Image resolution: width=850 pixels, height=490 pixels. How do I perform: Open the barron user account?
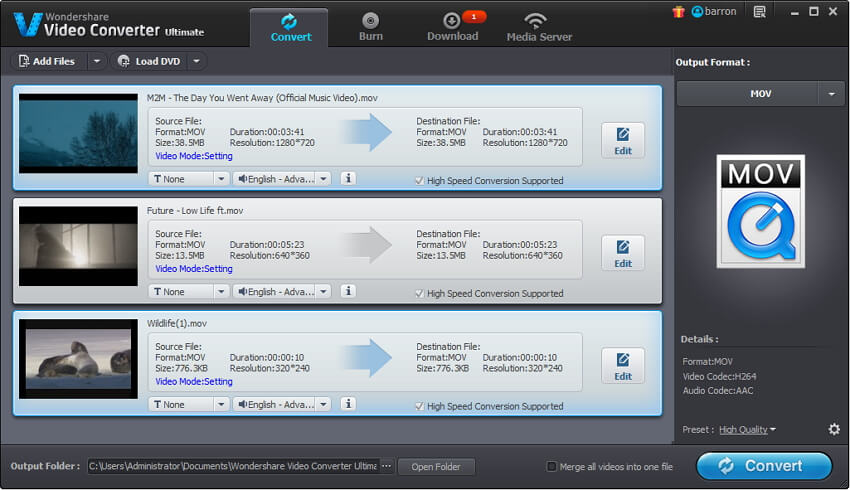(x=714, y=11)
